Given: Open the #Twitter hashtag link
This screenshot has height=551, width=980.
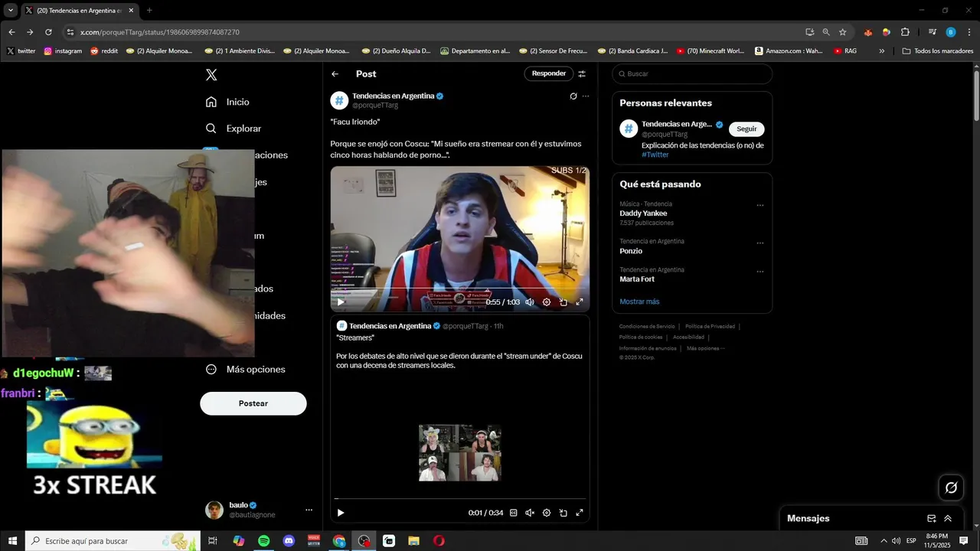Looking at the screenshot, I should (x=655, y=155).
